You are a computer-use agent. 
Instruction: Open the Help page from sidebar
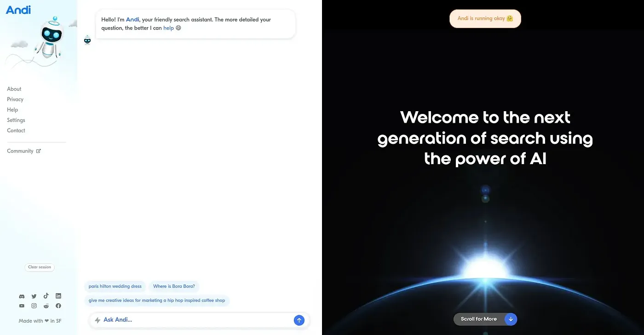(12, 110)
